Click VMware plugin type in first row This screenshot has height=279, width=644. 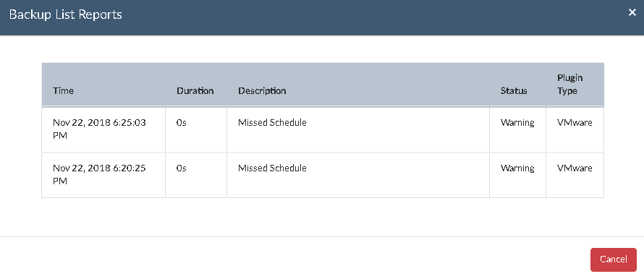pos(575,122)
